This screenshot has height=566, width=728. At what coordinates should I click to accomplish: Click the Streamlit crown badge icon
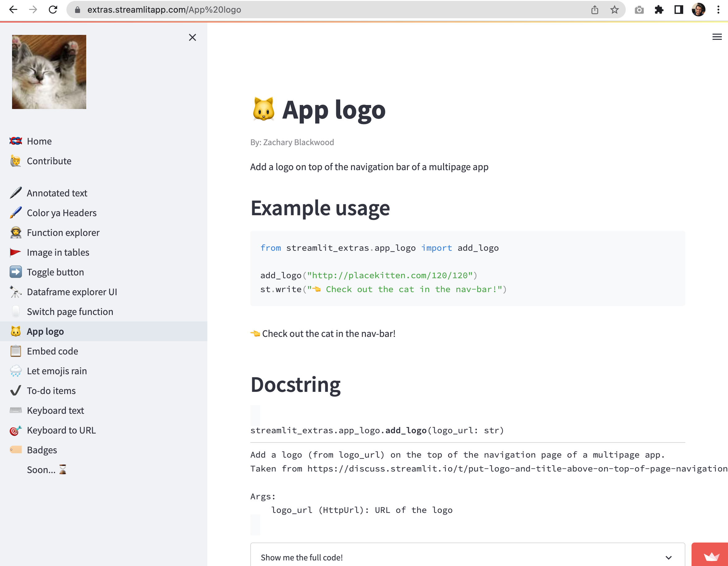pos(711,556)
